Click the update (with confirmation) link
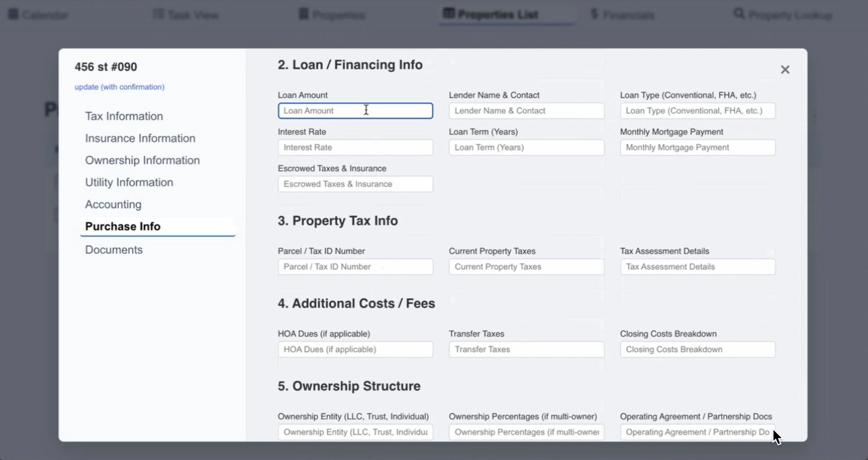Viewport: 868px width, 460px height. (119, 87)
